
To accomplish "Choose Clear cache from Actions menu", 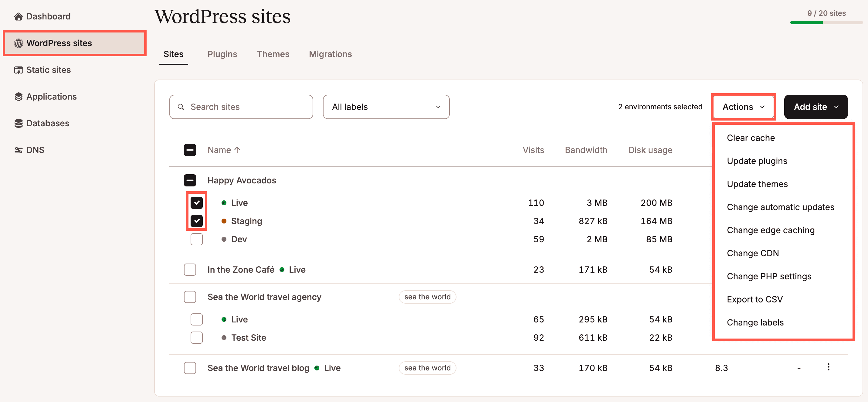I will 751,138.
